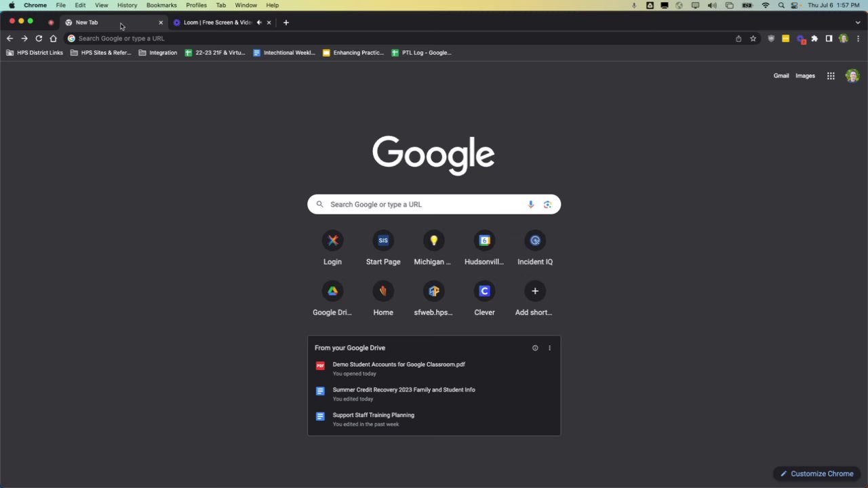Open the Apple menu

pyautogui.click(x=12, y=5)
